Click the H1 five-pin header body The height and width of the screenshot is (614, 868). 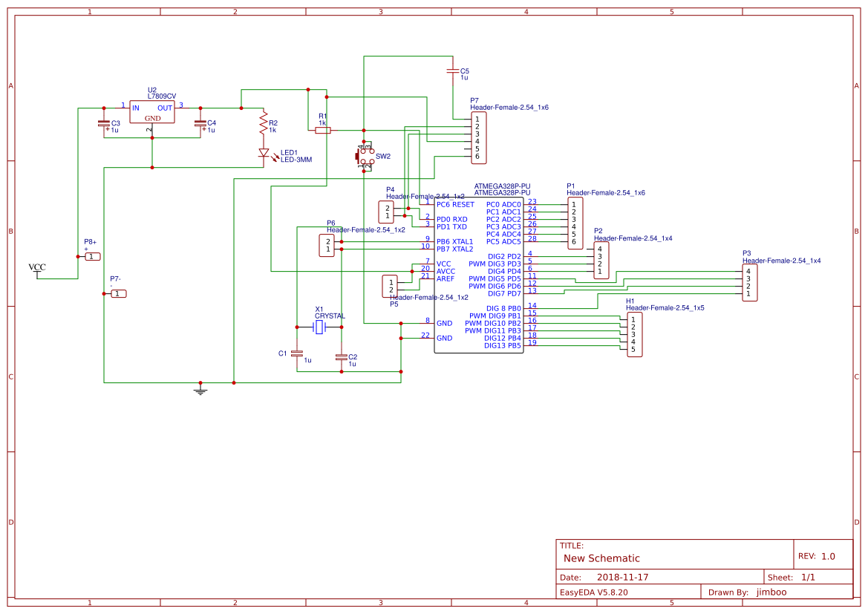point(634,334)
